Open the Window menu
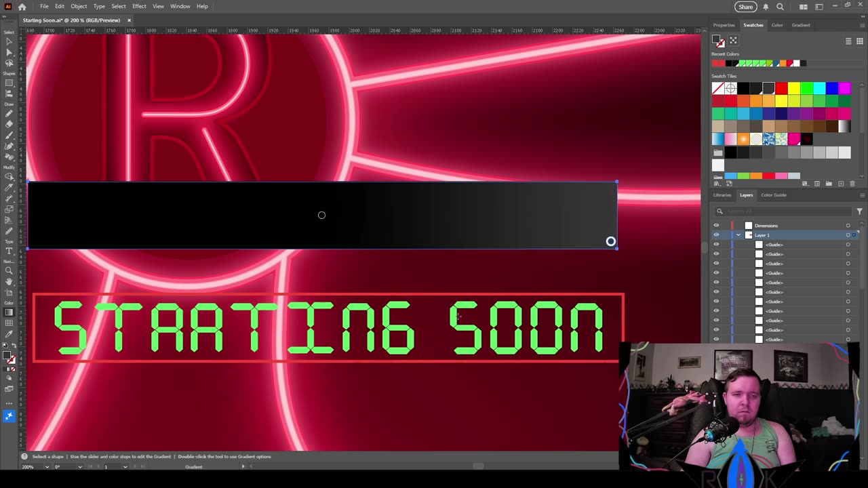 180,6
